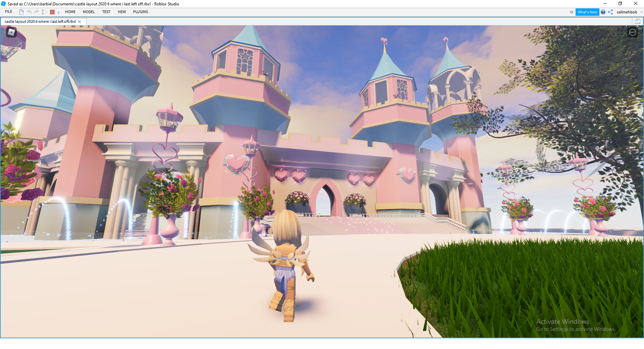Switch to the PLUGINS ribbon tab
The image size is (644, 349).
click(141, 12)
